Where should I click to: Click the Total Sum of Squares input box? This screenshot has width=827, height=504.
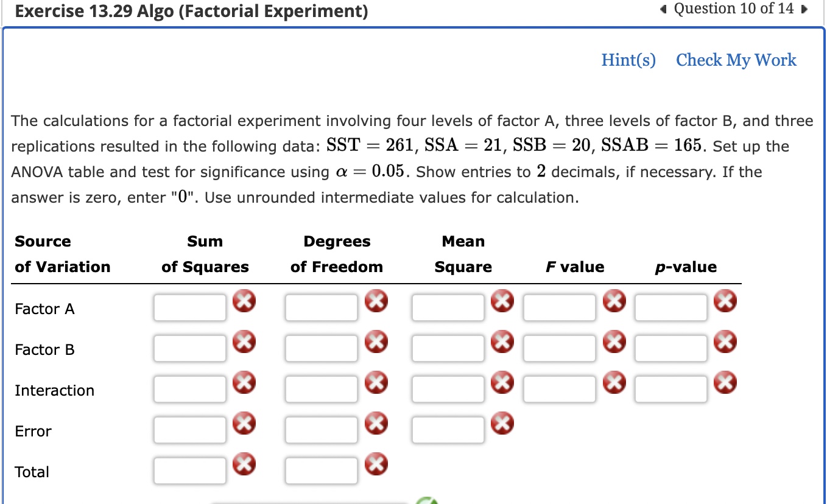point(189,470)
